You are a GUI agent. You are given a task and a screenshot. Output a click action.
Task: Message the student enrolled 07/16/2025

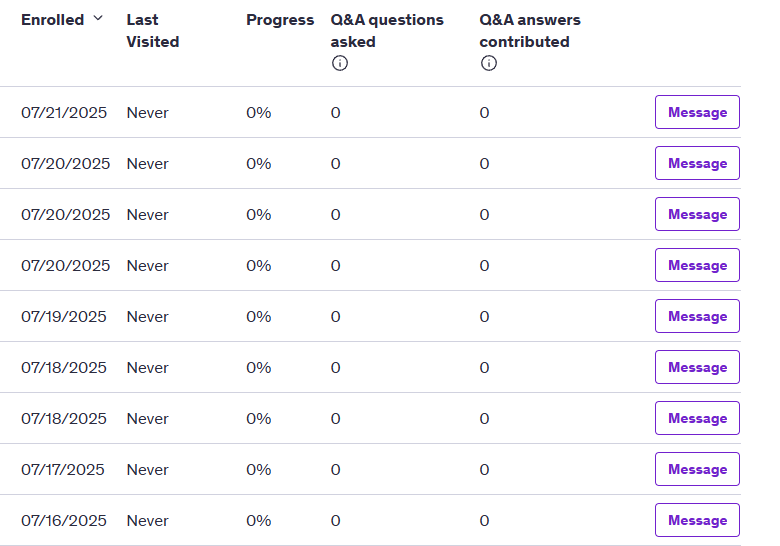click(697, 520)
